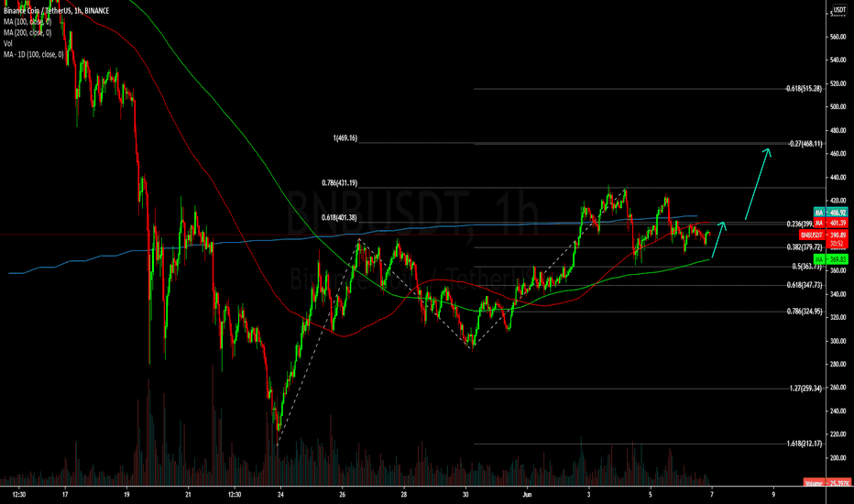Select the Vol indicator legend

(x=7, y=44)
